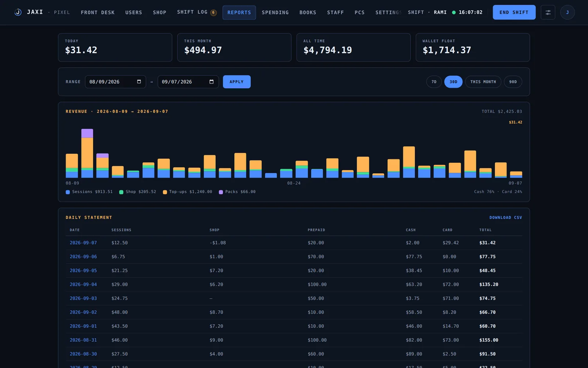Screen dimensions: 588x368
Task: Open the 2026-09-07 statement row link
Action: 83,243
